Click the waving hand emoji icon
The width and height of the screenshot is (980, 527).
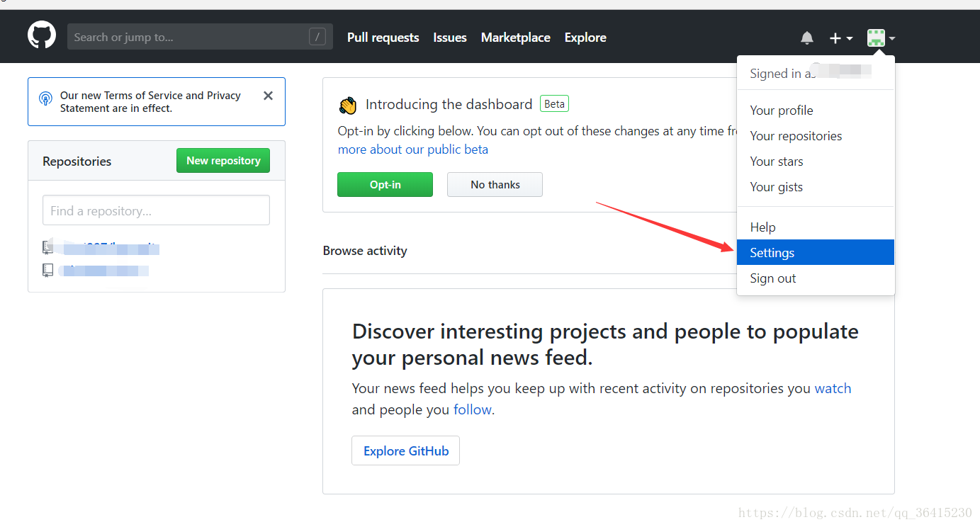[348, 106]
